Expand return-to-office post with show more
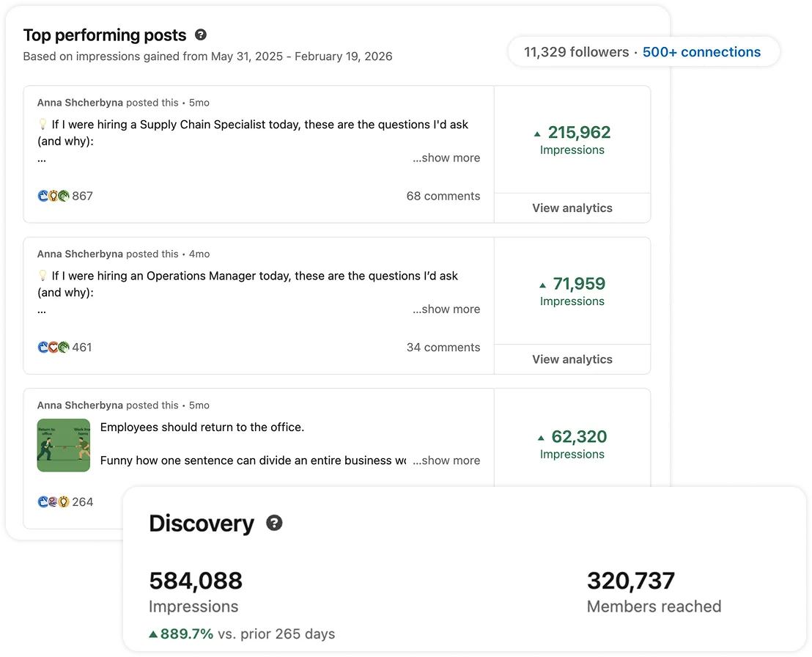 [446, 460]
